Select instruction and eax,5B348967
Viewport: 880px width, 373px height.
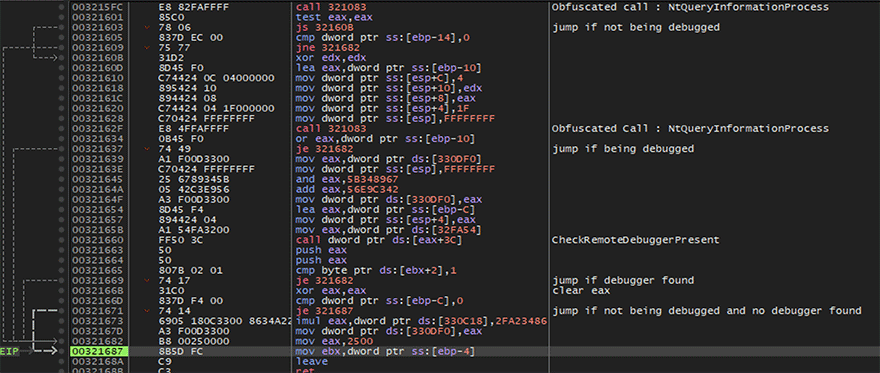click(346, 179)
